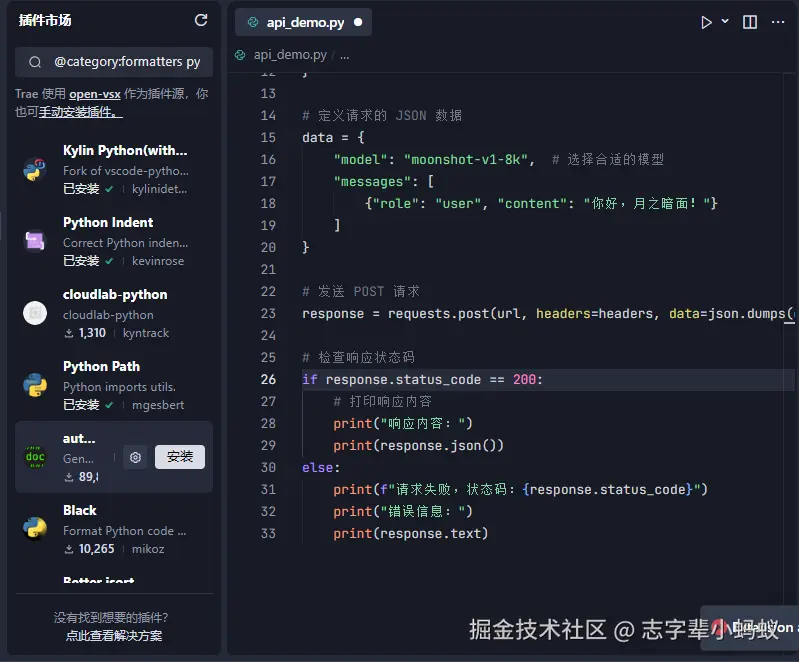Refresh the plugin marketplace list
Viewport: 799px width, 662px height.
click(x=201, y=20)
